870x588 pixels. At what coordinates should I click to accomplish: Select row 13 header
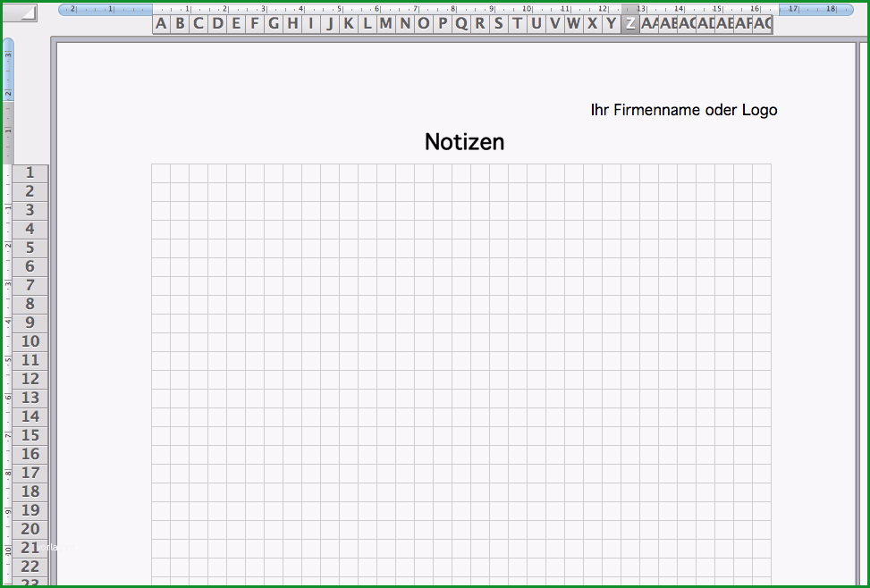click(30, 399)
